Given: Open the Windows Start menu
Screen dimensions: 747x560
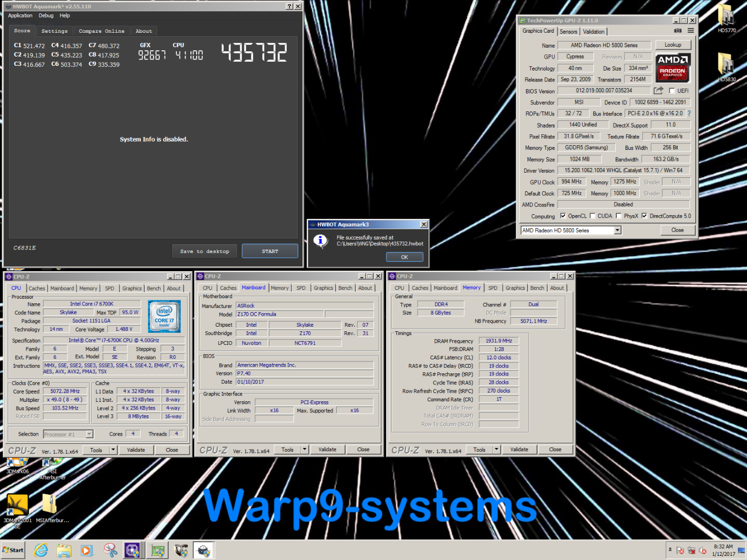Looking at the screenshot, I should coord(13,550).
